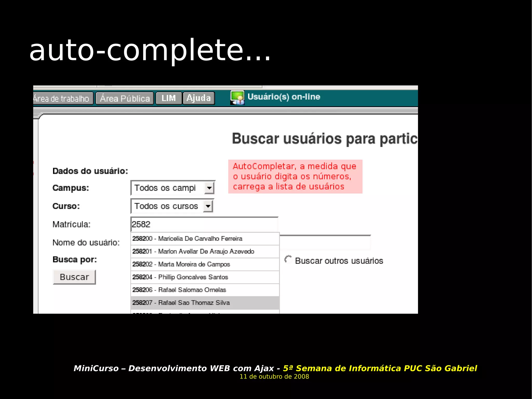Viewport: 532px width, 399px height.
Task: Select the Buscar outros usuários radio button
Action: pyautogui.click(x=288, y=259)
